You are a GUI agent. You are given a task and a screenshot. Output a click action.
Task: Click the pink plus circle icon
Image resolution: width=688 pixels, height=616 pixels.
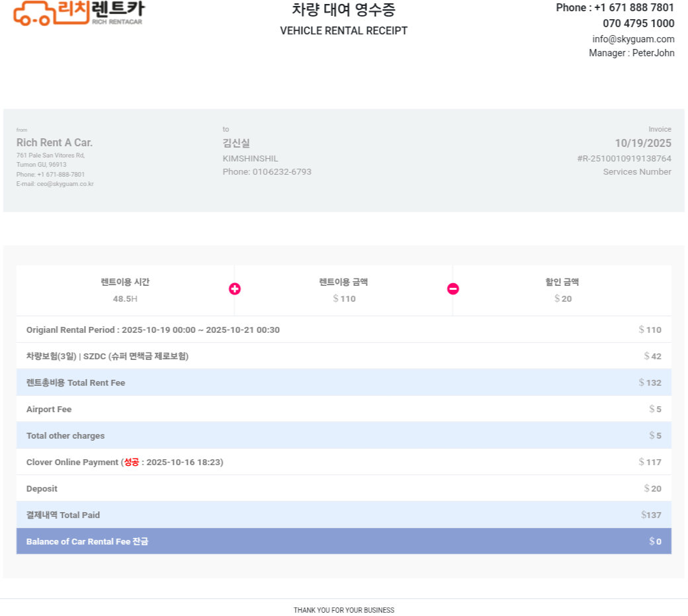click(235, 289)
